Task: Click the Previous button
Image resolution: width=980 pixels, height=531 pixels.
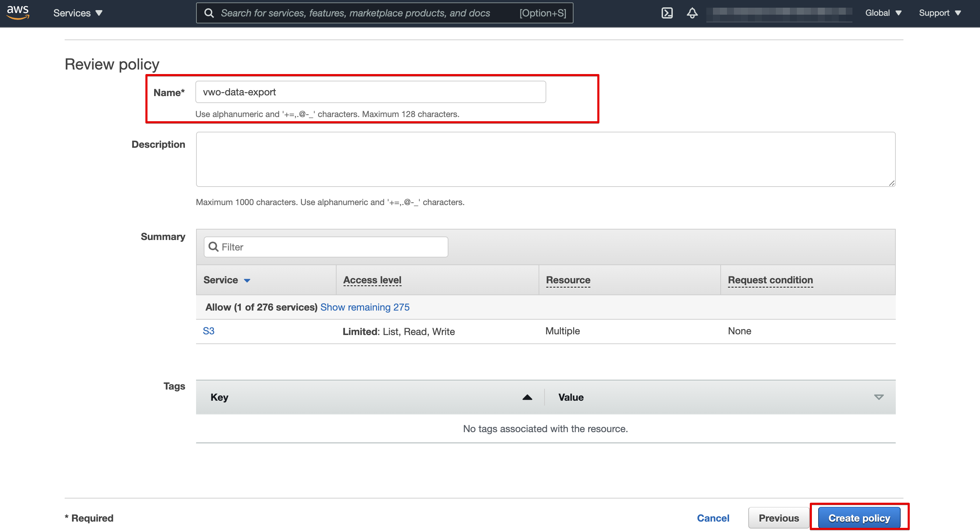Action: click(x=778, y=518)
